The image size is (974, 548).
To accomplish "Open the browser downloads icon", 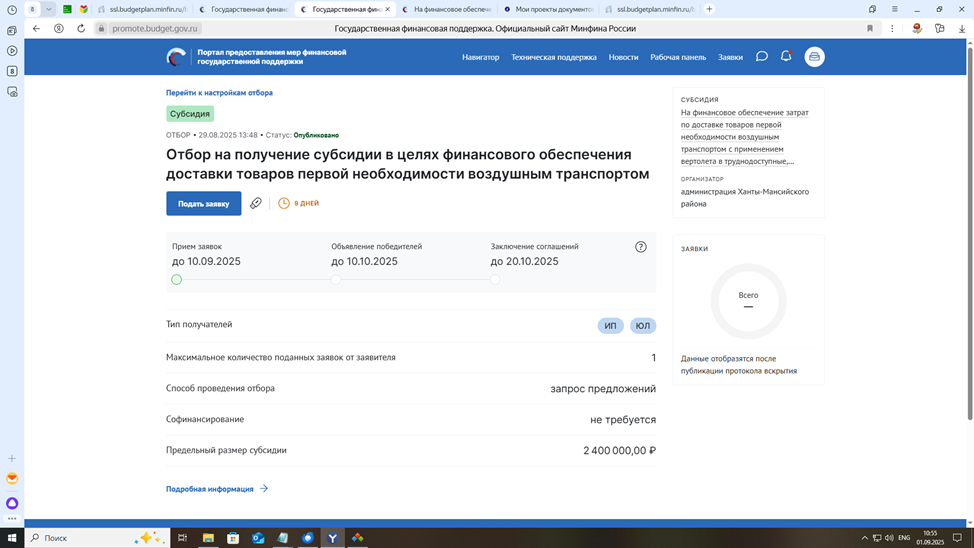I will [x=961, y=29].
